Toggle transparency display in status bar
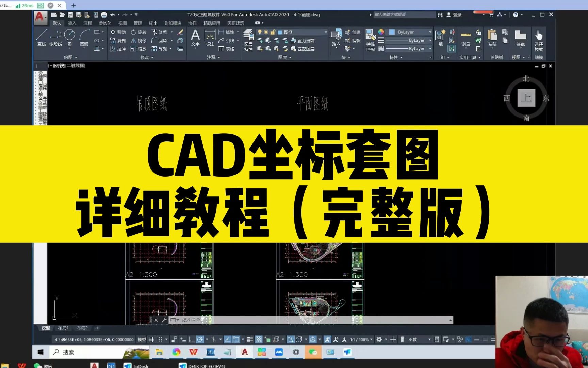The width and height of the screenshot is (588, 368). pyautogui.click(x=259, y=339)
